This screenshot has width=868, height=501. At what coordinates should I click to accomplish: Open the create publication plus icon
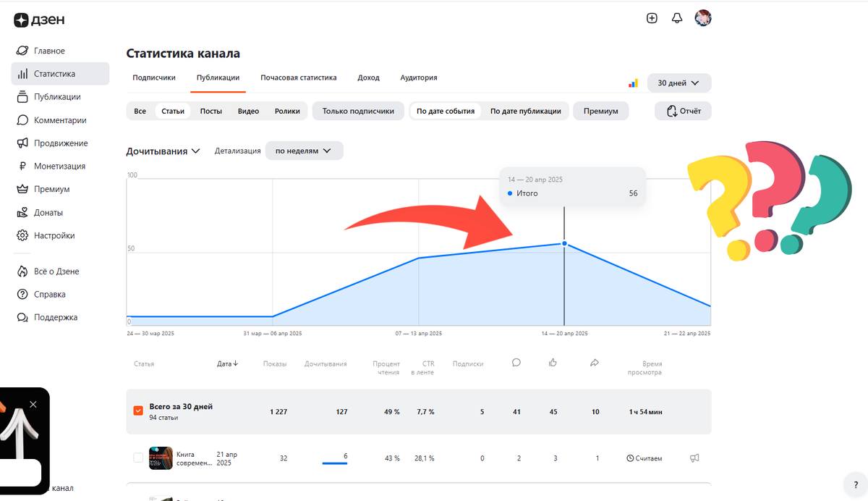(652, 18)
